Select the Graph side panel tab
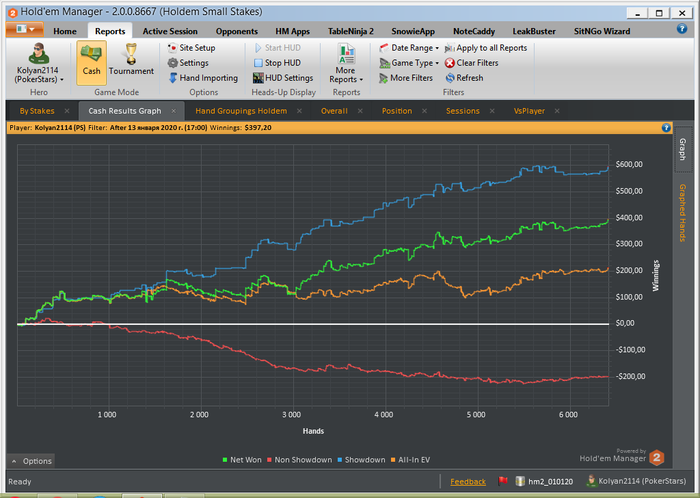The width and height of the screenshot is (700, 498). (683, 149)
